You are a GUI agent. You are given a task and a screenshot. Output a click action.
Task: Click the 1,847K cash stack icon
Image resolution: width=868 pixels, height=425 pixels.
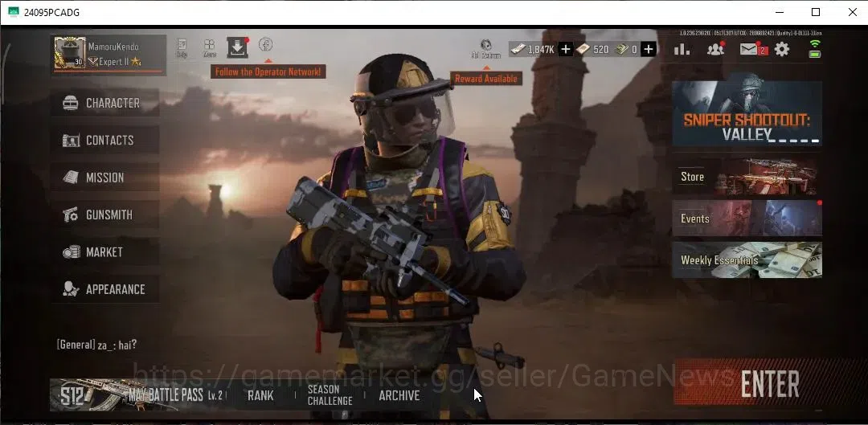[518, 49]
